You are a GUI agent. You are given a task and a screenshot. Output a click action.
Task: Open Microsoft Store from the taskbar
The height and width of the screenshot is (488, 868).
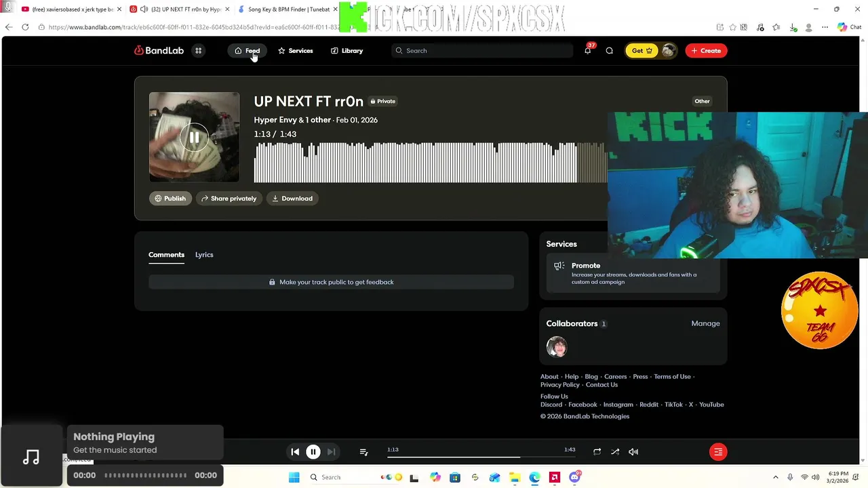[x=455, y=477]
